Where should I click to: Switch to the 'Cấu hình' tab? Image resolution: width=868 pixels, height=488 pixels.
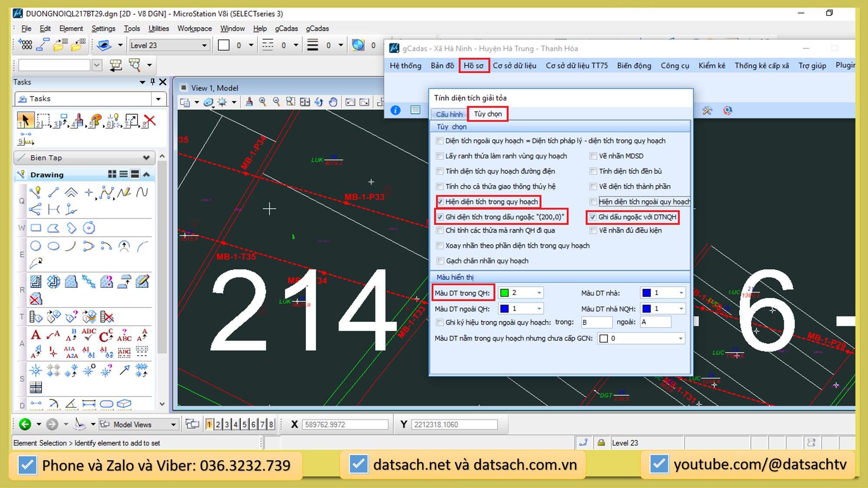click(449, 114)
